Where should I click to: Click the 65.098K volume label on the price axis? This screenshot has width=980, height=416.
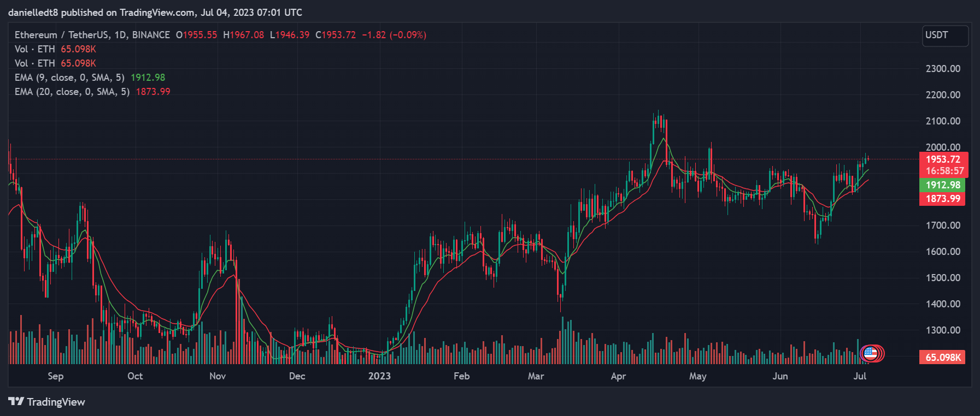tap(943, 357)
